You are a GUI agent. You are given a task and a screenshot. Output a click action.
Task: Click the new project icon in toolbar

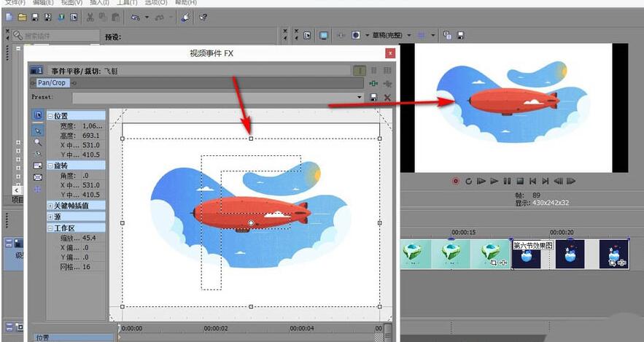(x=9, y=17)
